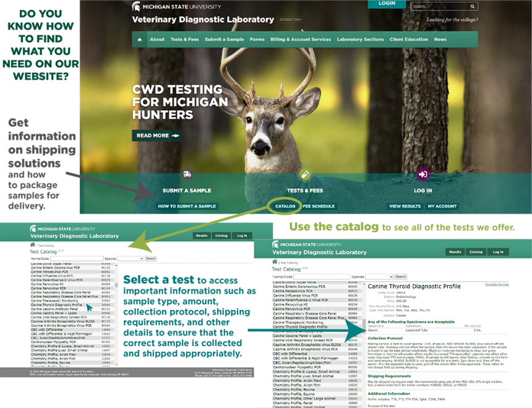
Task: Click the Search button on the left catalog page
Action: pos(151,259)
